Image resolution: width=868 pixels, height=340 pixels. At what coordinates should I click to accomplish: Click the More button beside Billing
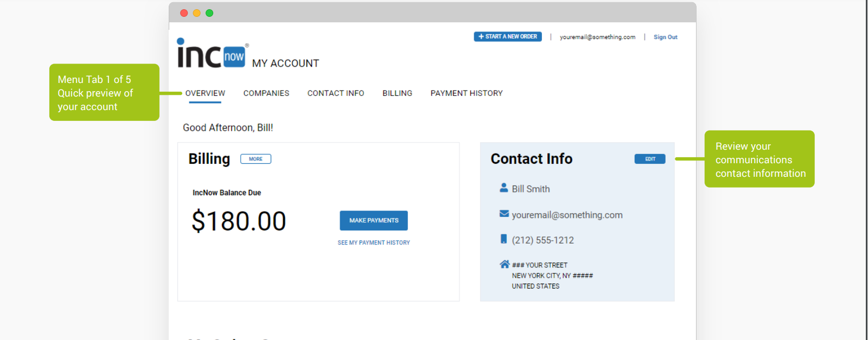point(256,159)
